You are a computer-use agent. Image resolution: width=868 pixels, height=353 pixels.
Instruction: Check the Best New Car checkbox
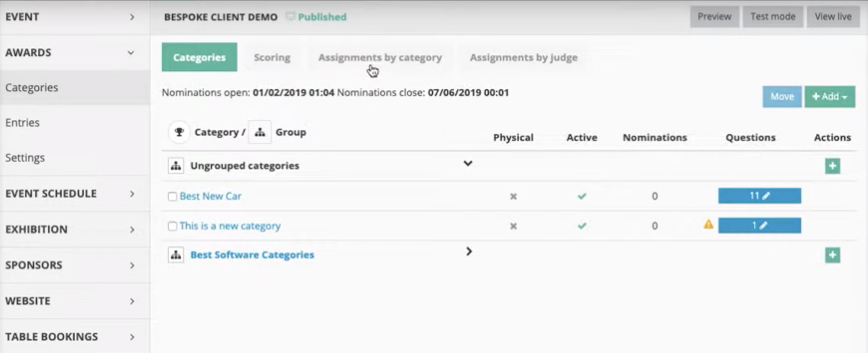pos(172,196)
